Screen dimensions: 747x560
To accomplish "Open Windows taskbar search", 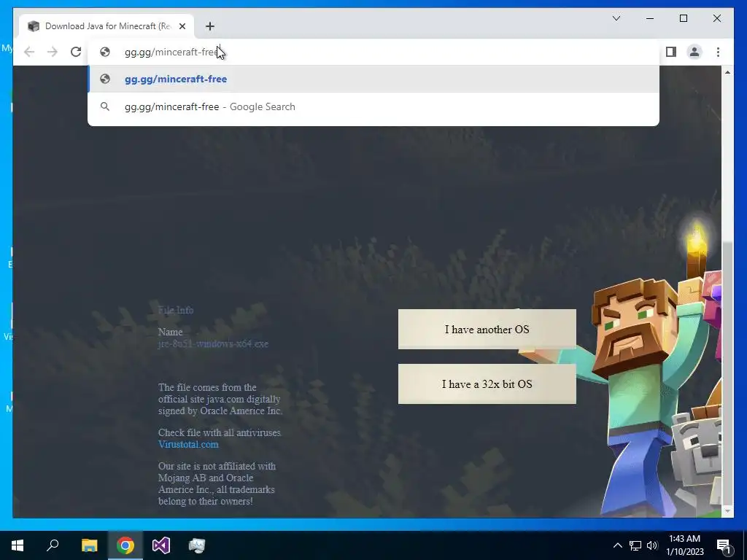I will point(53,545).
